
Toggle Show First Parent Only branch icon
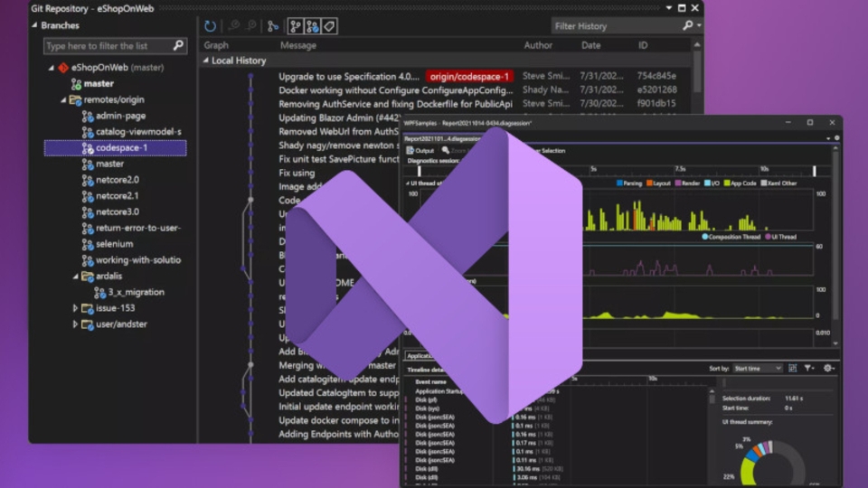tap(273, 26)
